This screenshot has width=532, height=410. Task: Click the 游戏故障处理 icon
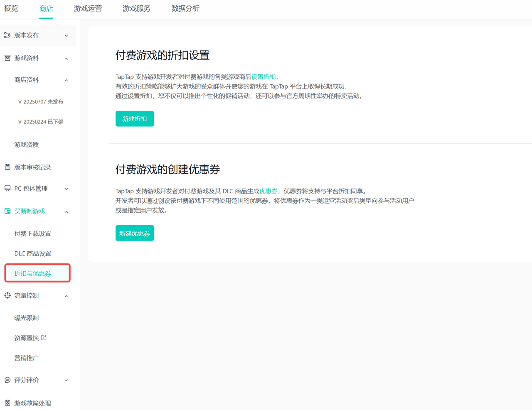(7, 403)
